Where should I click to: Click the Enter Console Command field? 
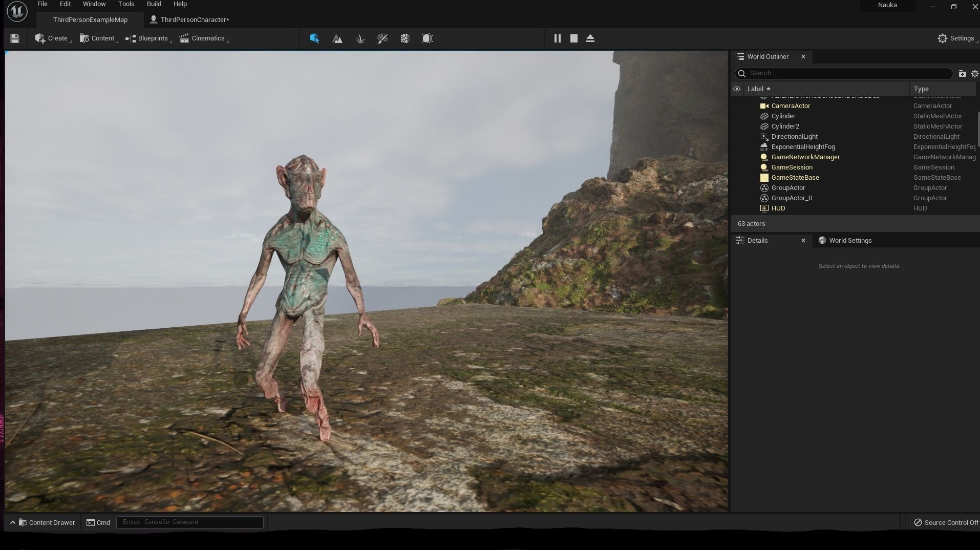click(190, 522)
